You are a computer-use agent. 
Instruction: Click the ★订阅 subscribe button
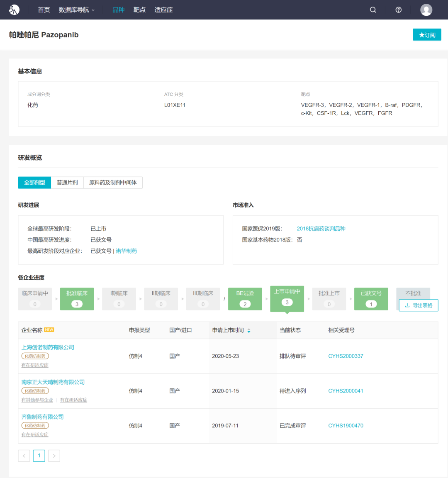coord(427,35)
